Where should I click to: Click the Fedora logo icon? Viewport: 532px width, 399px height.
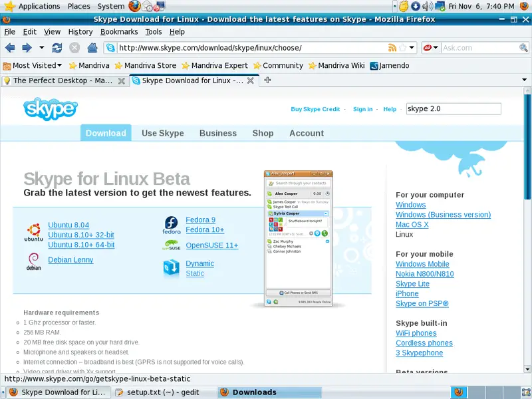click(x=172, y=225)
